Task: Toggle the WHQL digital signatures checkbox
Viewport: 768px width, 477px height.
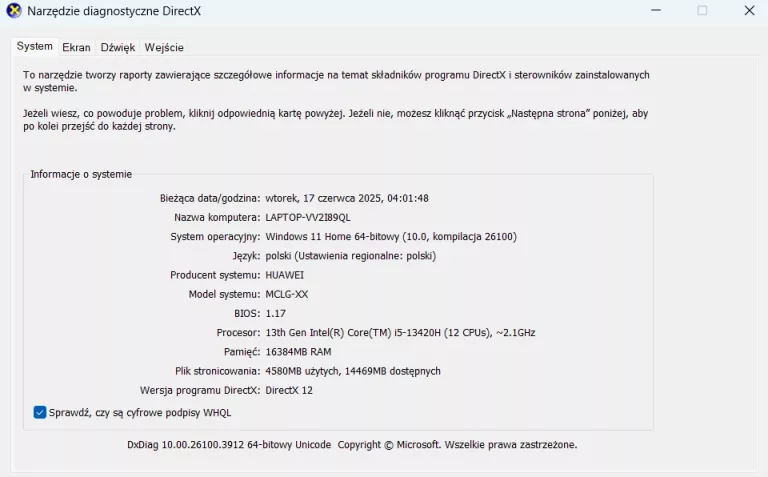Action: click(x=40, y=412)
